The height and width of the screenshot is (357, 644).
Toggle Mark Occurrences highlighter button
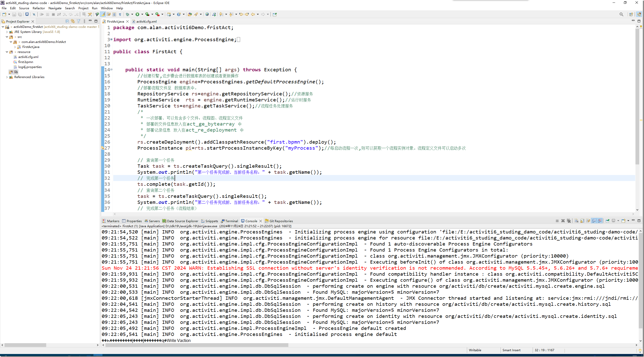click(x=103, y=14)
